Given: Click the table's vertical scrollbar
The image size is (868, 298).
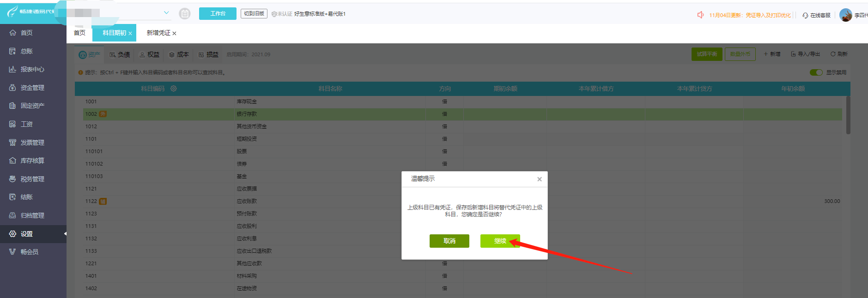Looking at the screenshot, I should [x=848, y=115].
